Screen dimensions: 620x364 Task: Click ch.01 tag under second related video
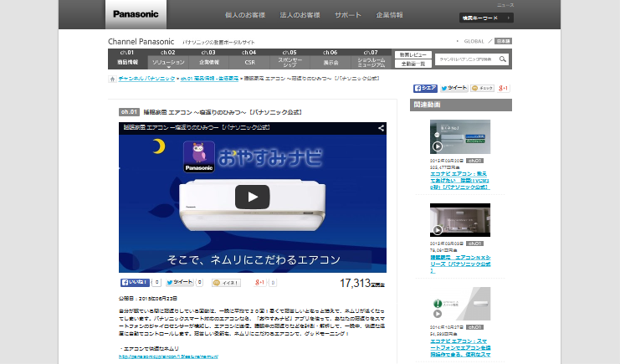pos(474,244)
